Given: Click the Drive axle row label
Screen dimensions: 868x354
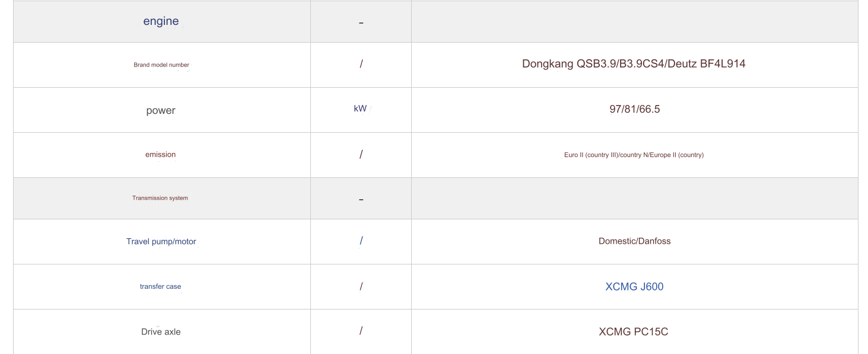Looking at the screenshot, I should pos(161,331).
